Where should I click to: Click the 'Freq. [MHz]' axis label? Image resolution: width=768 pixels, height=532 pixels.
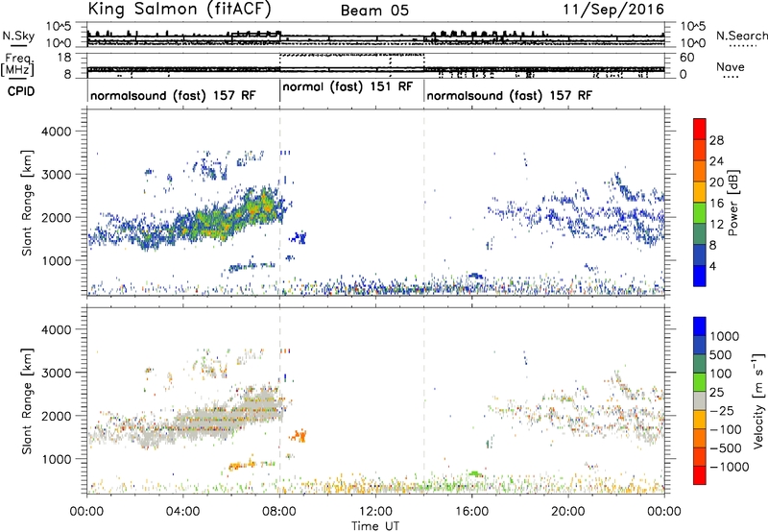[x=17, y=65]
